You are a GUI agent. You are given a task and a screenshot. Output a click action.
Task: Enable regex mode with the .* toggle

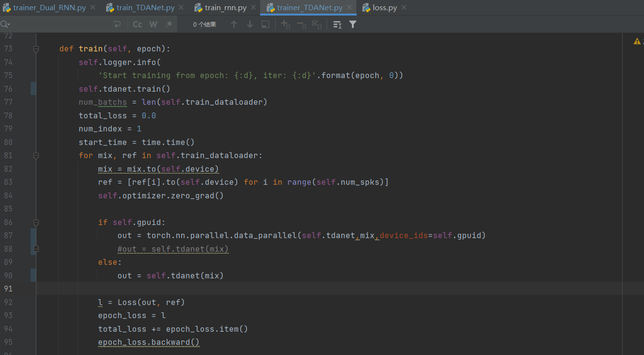169,24
